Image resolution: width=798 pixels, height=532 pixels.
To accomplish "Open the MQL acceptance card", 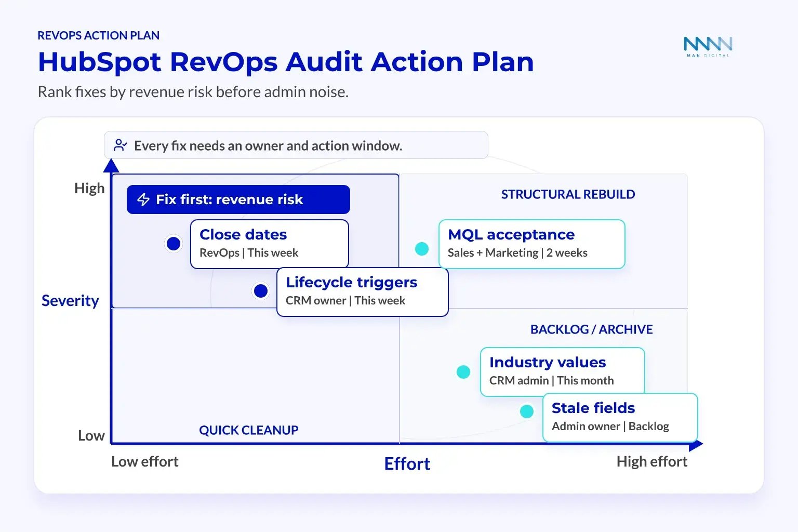I will point(532,244).
